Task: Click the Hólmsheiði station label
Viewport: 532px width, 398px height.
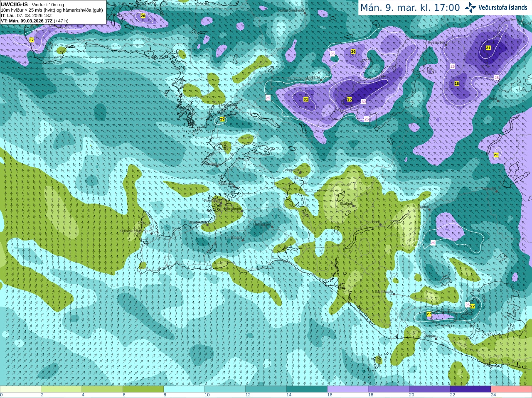Action: [232, 209]
